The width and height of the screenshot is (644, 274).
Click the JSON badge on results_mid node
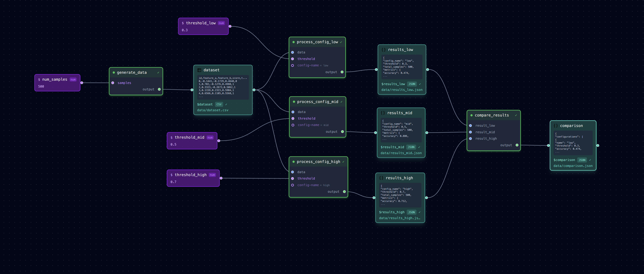411,147
